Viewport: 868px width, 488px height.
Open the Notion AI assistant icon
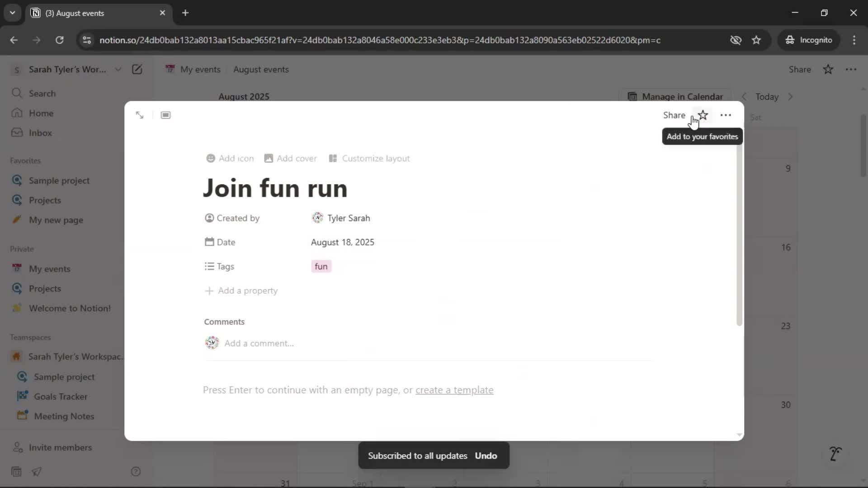click(x=835, y=453)
